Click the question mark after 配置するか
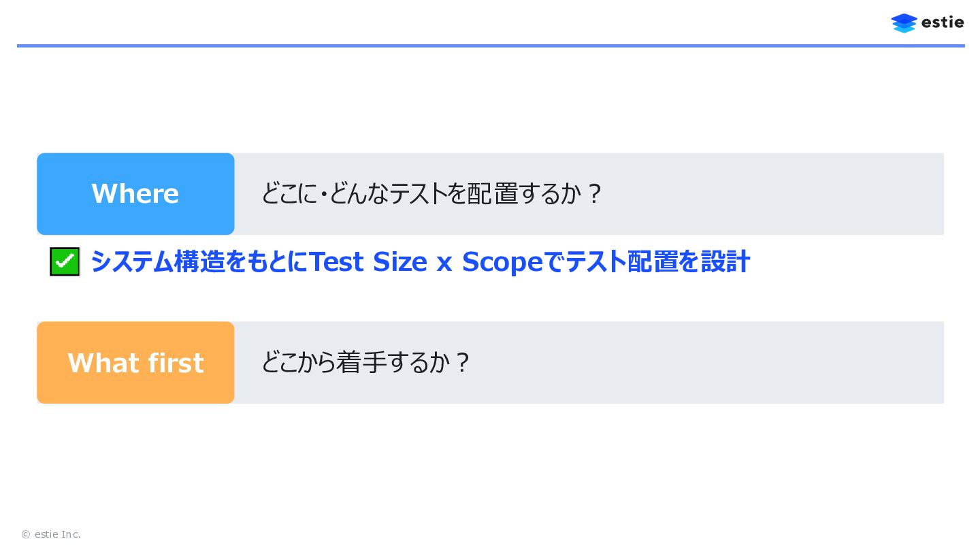The image size is (980, 552). pos(594,194)
